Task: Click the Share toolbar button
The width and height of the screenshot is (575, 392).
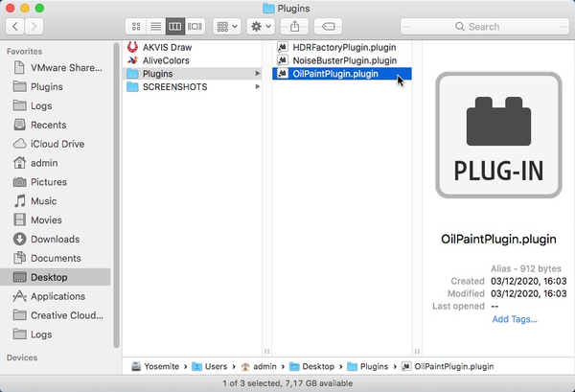Action: (x=294, y=27)
